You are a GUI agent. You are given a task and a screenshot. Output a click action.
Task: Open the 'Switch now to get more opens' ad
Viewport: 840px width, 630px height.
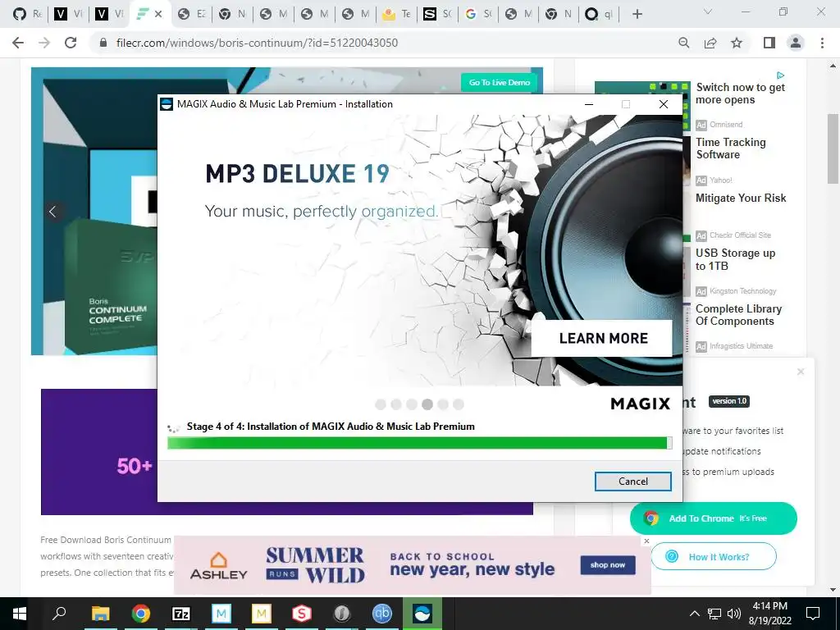pos(740,94)
